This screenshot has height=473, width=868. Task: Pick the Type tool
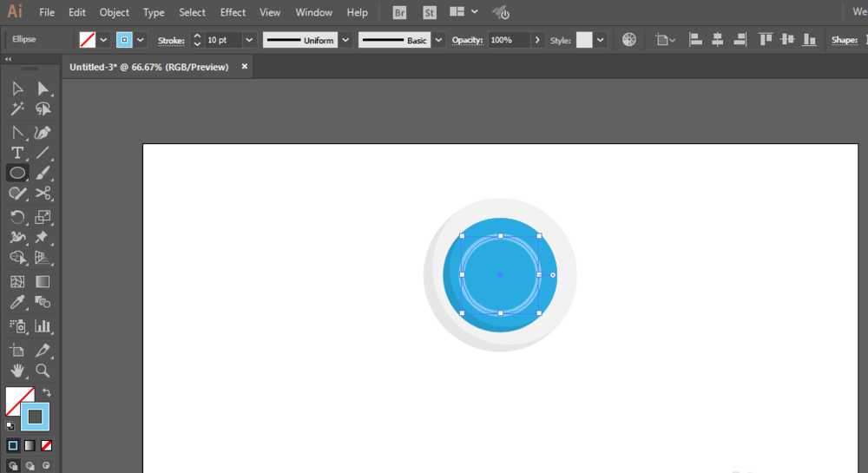coord(17,153)
